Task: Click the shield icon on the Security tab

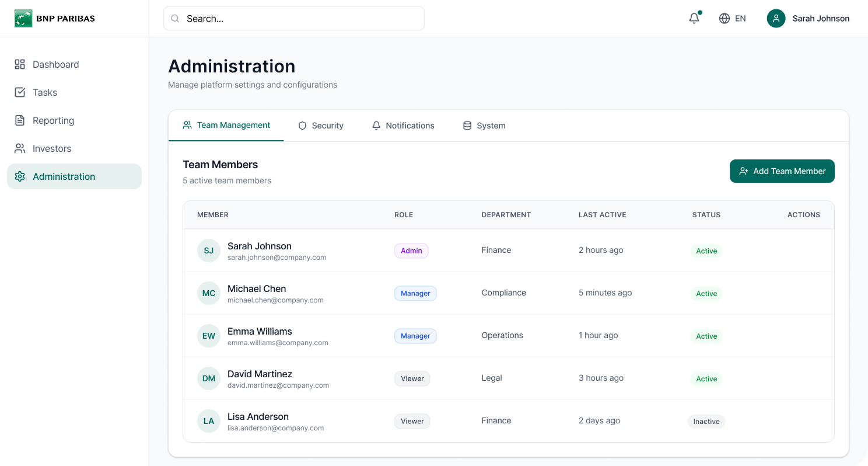Action: click(302, 125)
